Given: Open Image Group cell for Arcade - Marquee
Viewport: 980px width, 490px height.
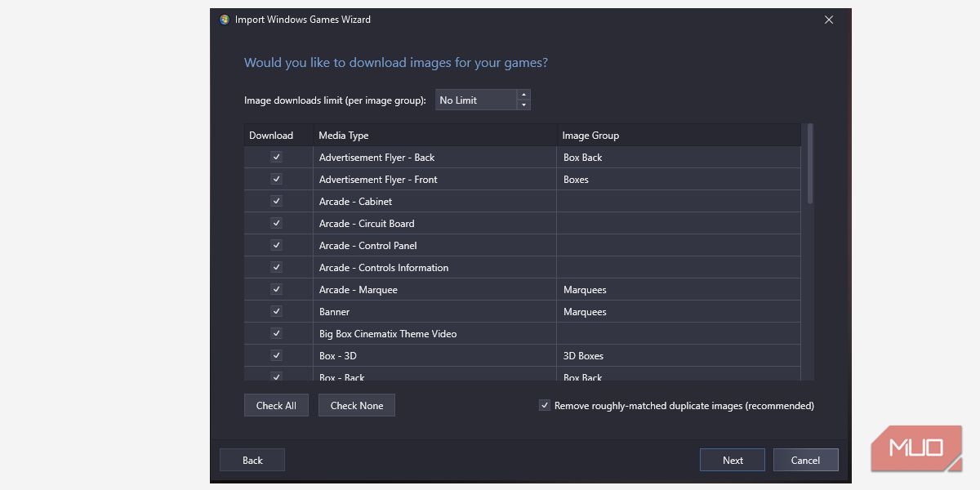Looking at the screenshot, I should pos(678,289).
